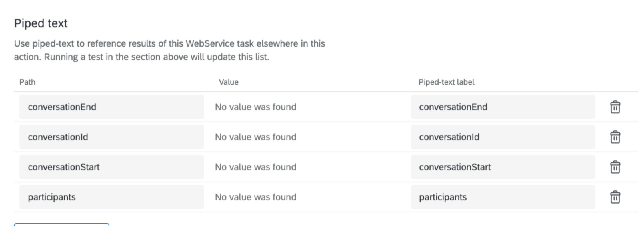This screenshot has width=644, height=227.
Task: Edit the conversationStart piped-text label
Action: pos(503,167)
